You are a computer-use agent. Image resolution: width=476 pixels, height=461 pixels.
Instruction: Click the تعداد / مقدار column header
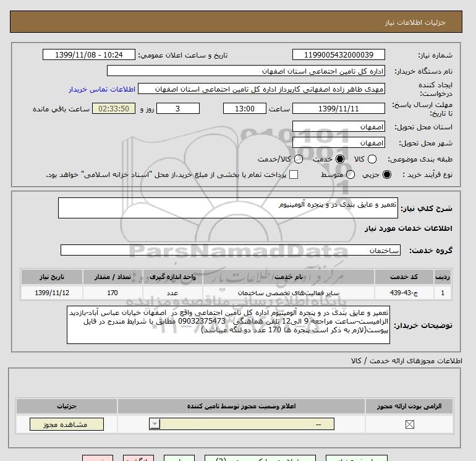tap(113, 277)
